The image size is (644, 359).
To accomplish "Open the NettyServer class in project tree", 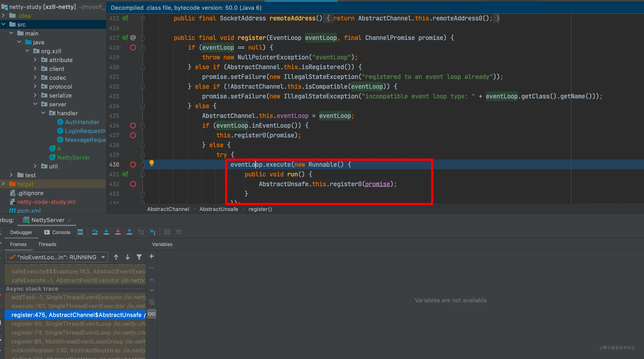I will [74, 158].
